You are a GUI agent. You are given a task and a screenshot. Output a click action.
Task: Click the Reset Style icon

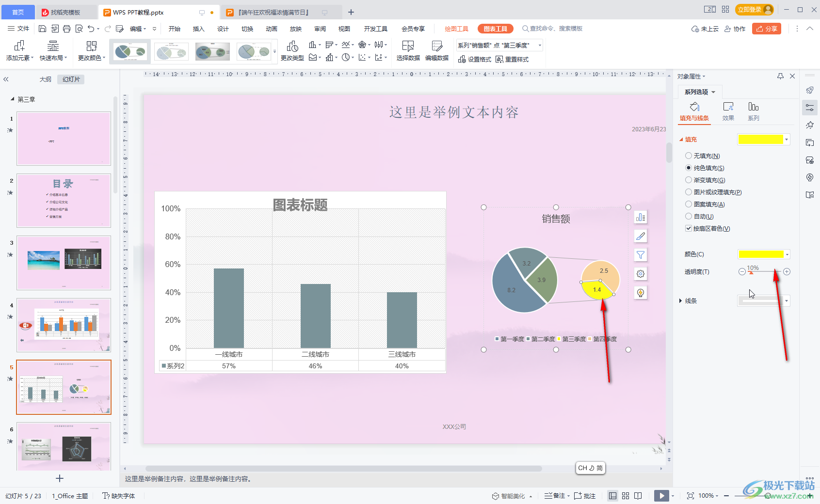click(512, 59)
